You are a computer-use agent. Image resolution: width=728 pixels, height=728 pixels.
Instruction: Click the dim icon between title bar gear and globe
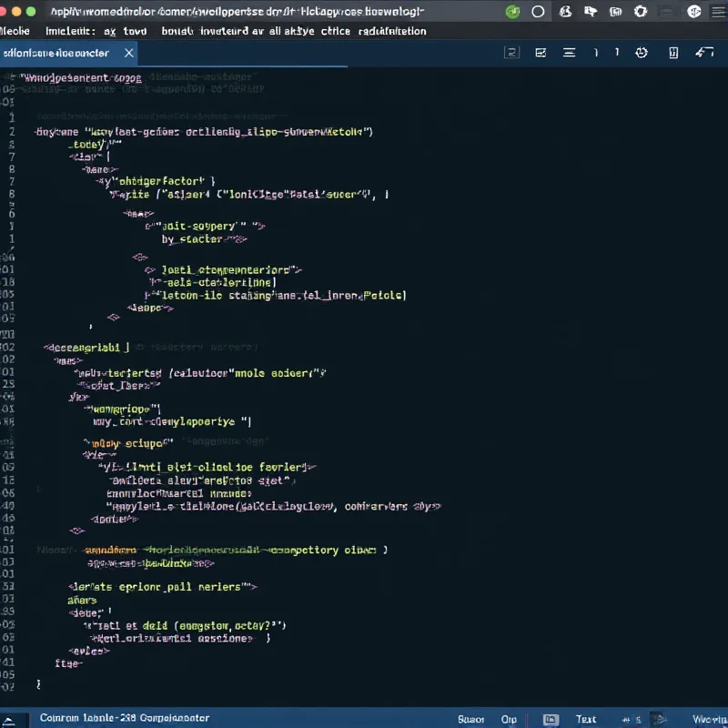pyautogui.click(x=667, y=12)
